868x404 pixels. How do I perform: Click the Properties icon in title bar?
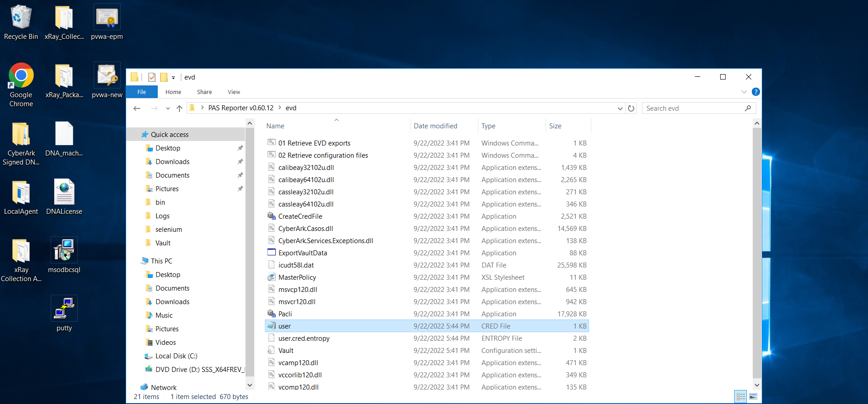pos(152,77)
